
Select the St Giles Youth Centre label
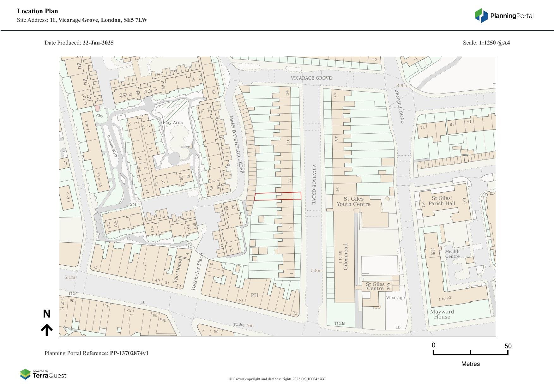pos(353,202)
